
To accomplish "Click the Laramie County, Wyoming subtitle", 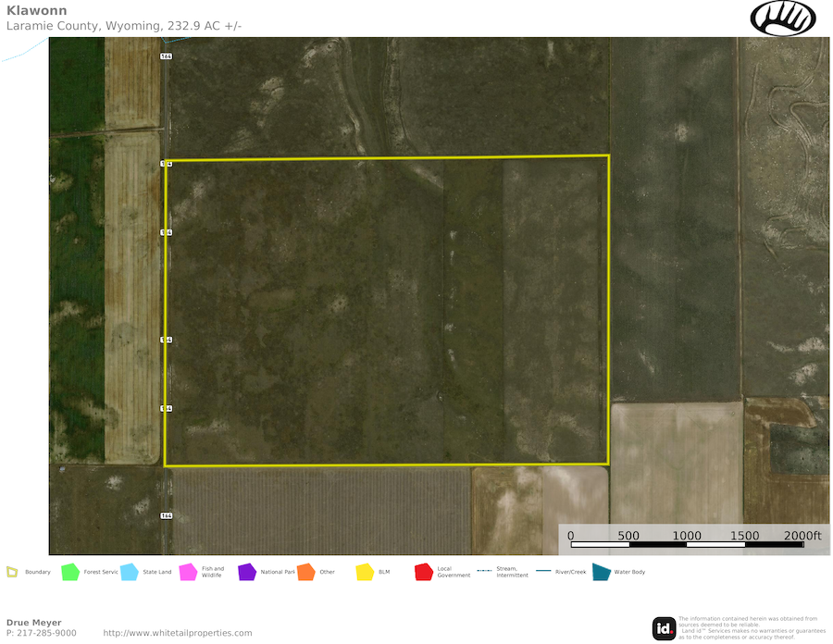I will [x=124, y=26].
